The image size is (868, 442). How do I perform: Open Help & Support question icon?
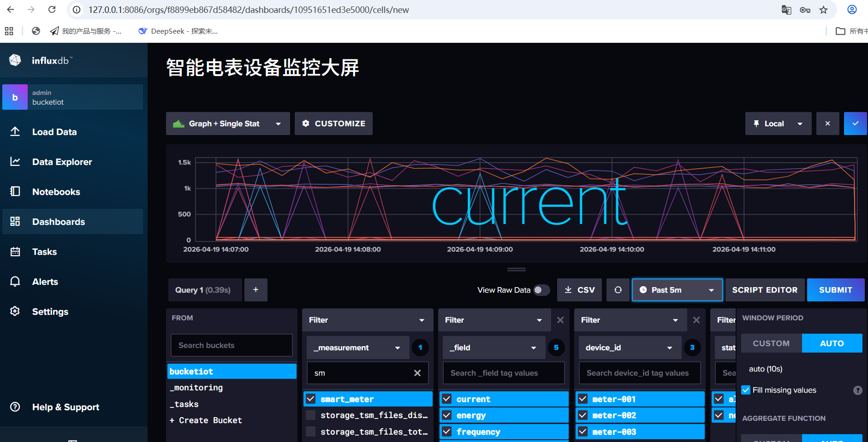click(15, 407)
